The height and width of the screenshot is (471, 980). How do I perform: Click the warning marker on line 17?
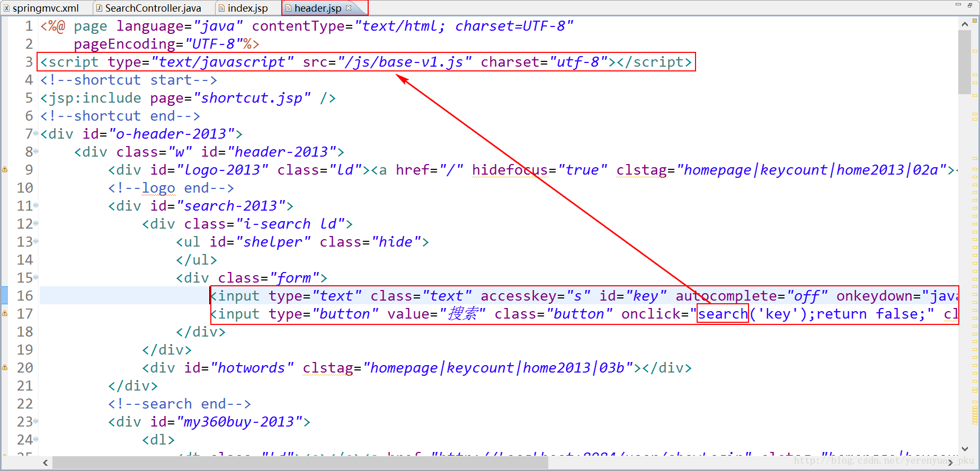(x=5, y=313)
